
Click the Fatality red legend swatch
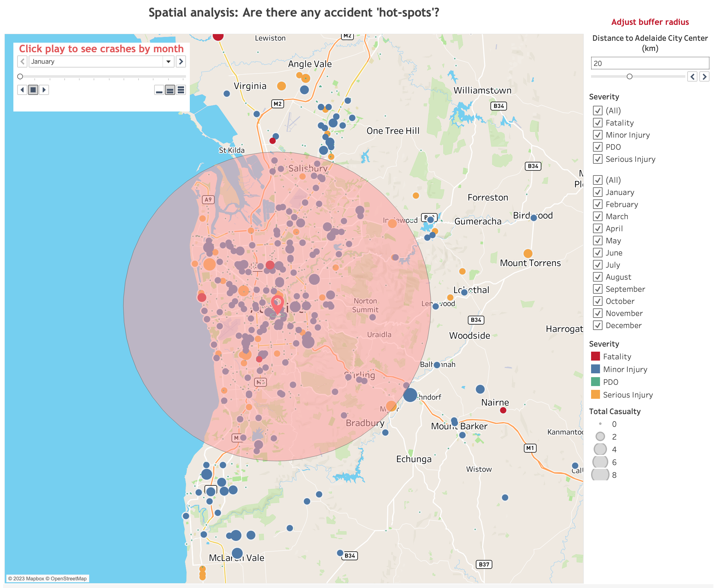[596, 356]
